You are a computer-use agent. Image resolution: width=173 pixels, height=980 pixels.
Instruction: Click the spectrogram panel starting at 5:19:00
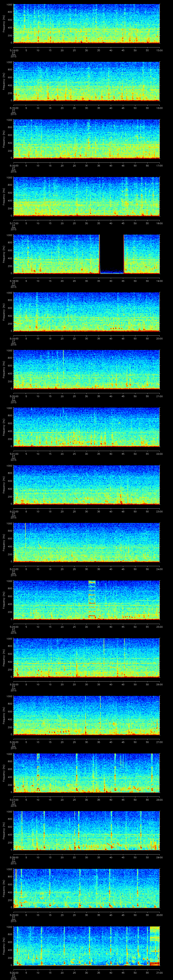coord(87,312)
